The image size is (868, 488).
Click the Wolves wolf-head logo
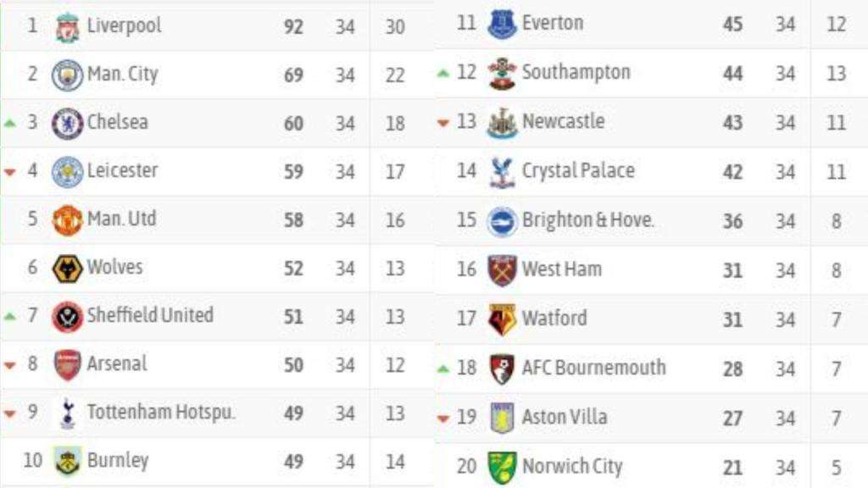point(67,269)
